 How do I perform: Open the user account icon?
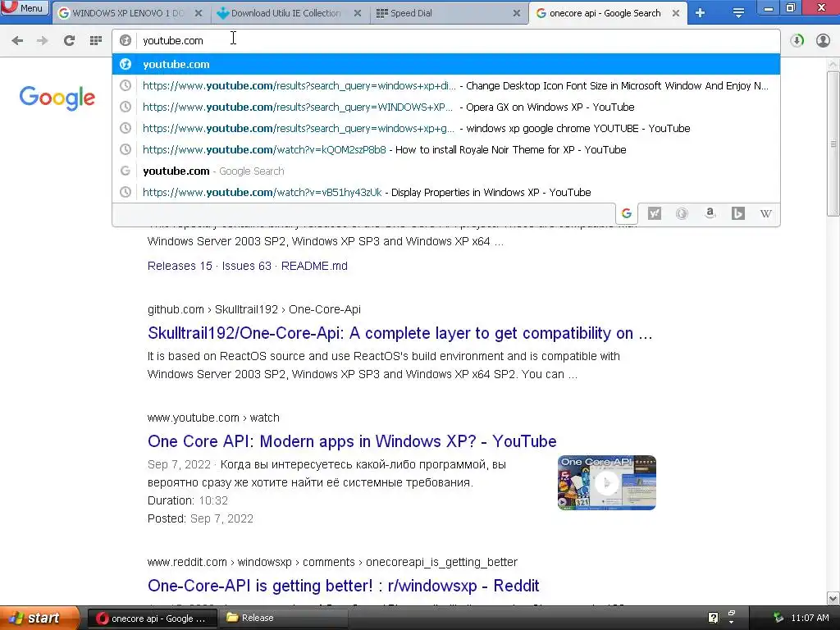pos(823,40)
